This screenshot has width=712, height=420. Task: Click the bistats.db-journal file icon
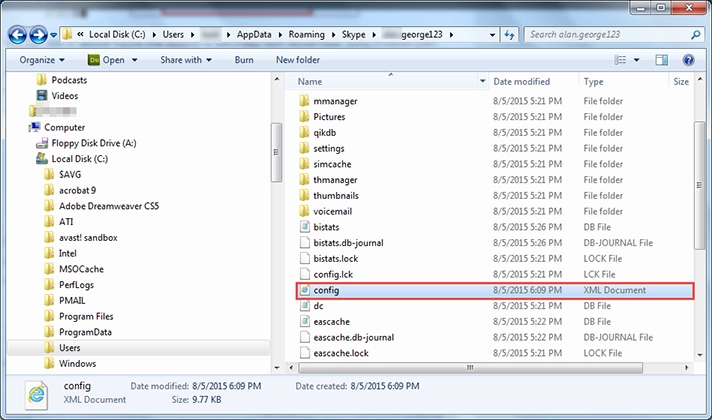(304, 242)
